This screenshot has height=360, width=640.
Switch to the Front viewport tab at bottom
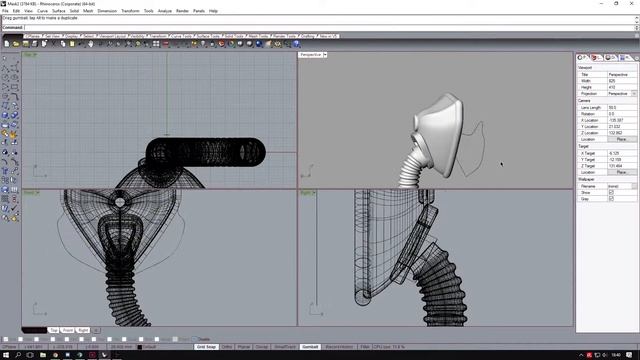(68, 330)
